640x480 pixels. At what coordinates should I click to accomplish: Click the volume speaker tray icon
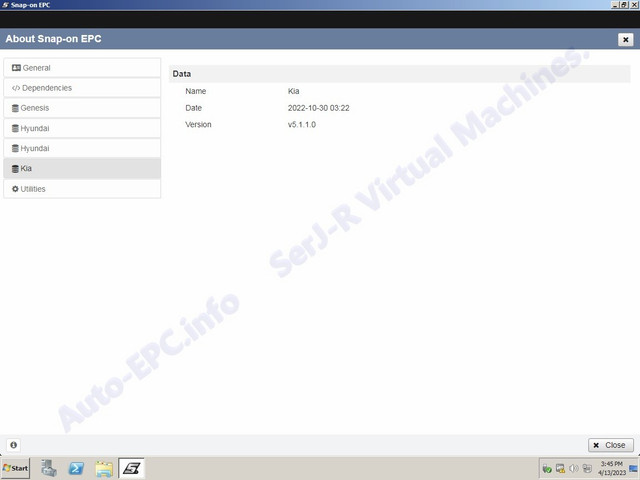pos(573,468)
